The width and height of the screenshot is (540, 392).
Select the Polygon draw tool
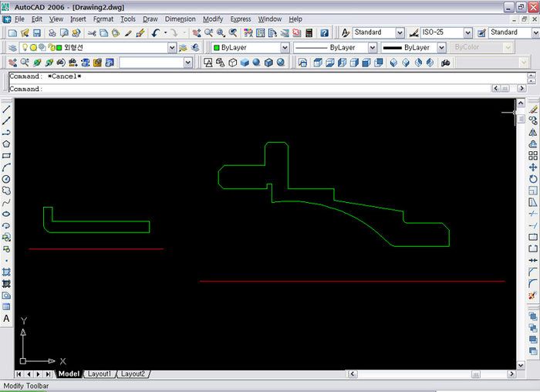[x=6, y=144]
